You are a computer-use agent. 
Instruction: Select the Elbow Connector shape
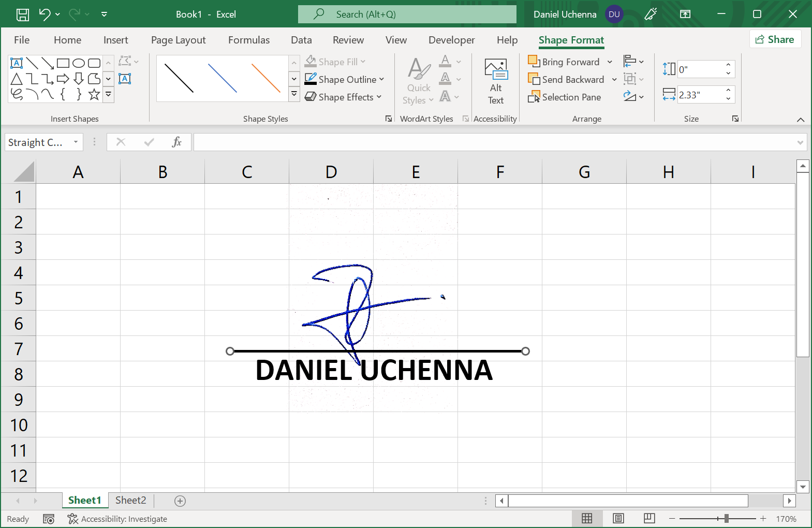[x=32, y=79]
